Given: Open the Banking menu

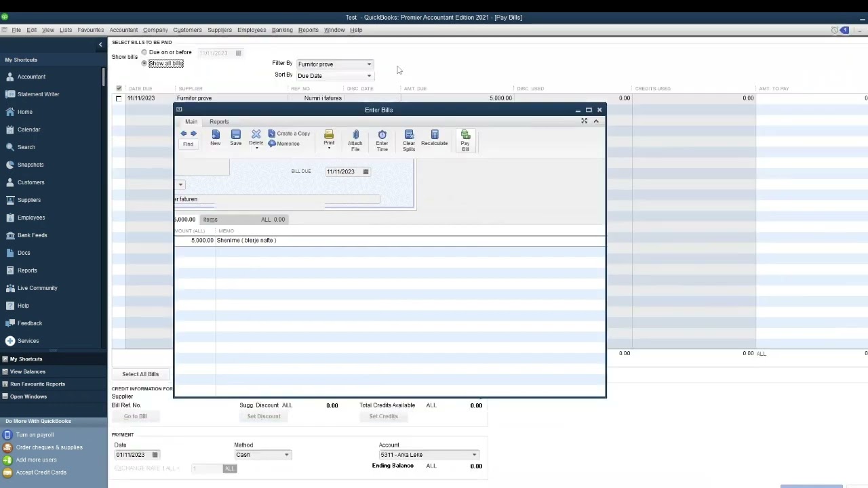Looking at the screenshot, I should [x=282, y=30].
